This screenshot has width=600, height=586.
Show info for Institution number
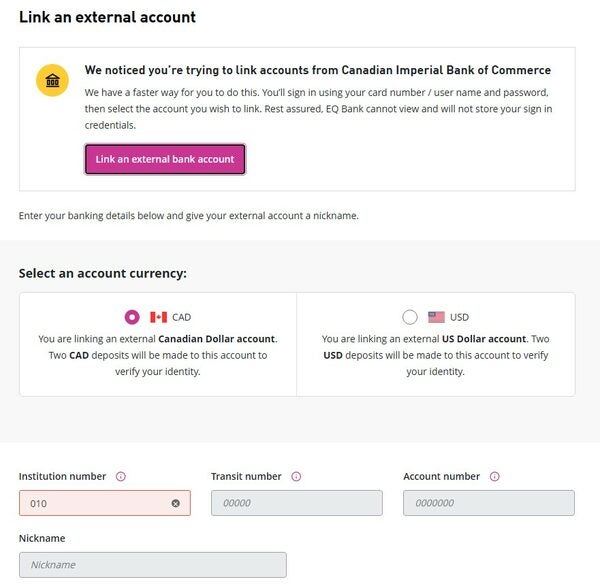[x=121, y=477]
